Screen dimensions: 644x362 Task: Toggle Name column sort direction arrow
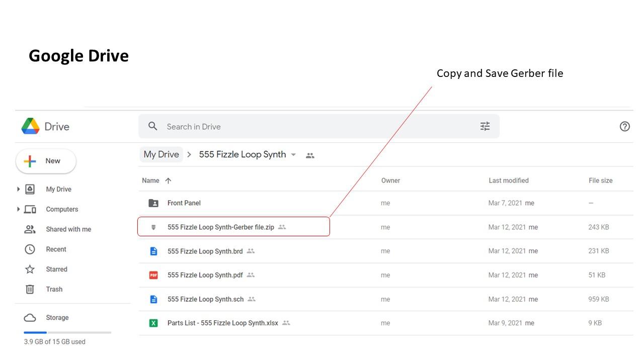point(168,180)
